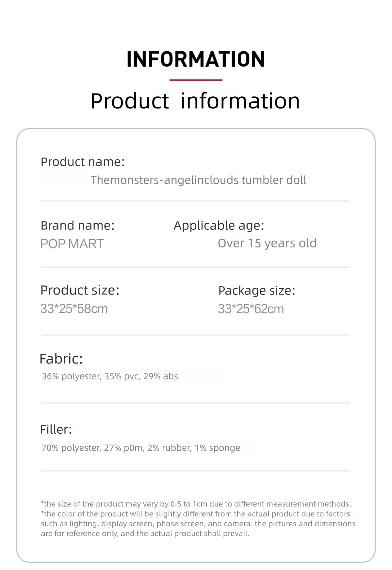Screen dimensions: 392x570
Task: Click the color difference disclaimer paragraph
Action: pyautogui.click(x=198, y=524)
